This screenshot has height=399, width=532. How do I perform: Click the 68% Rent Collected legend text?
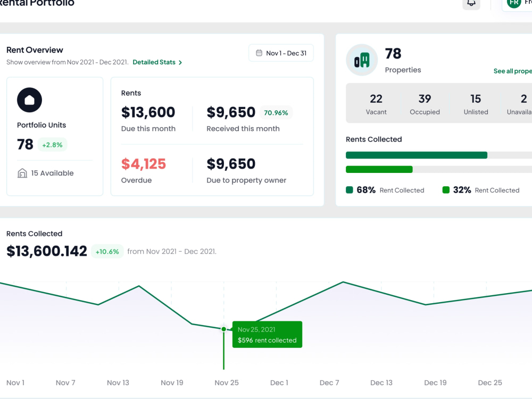(x=390, y=190)
